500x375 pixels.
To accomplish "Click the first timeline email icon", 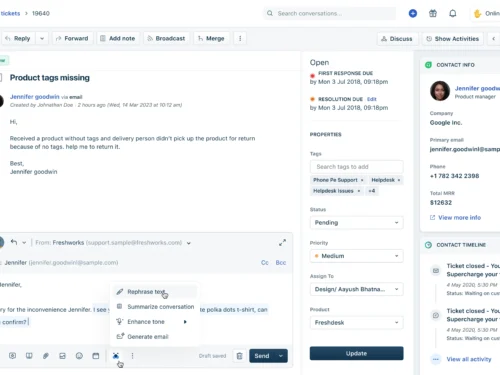I will click(436, 270).
